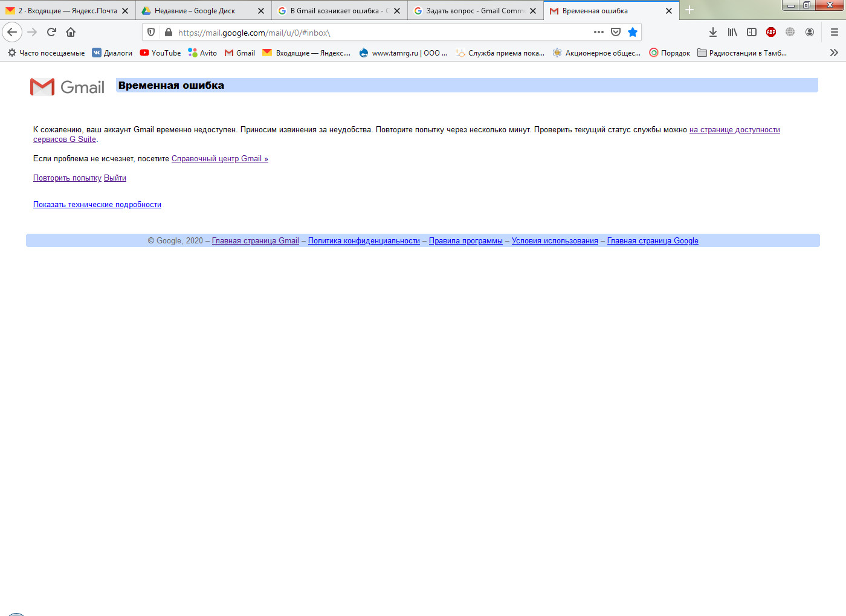This screenshot has height=616, width=846.
Task: Open page actions three-dot menu
Action: click(599, 32)
